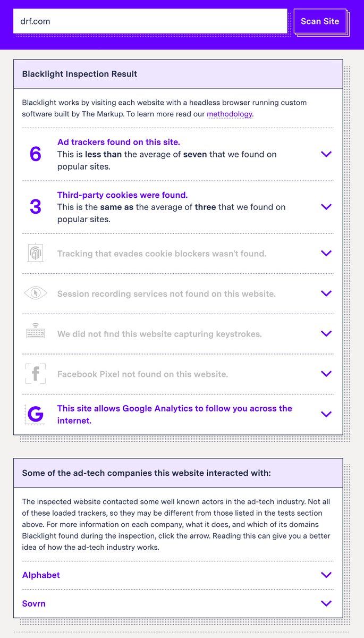Viewport: 364px width, 638px height.
Task: Expand the cookie-blocker evasion tracking row
Action: coord(326,254)
